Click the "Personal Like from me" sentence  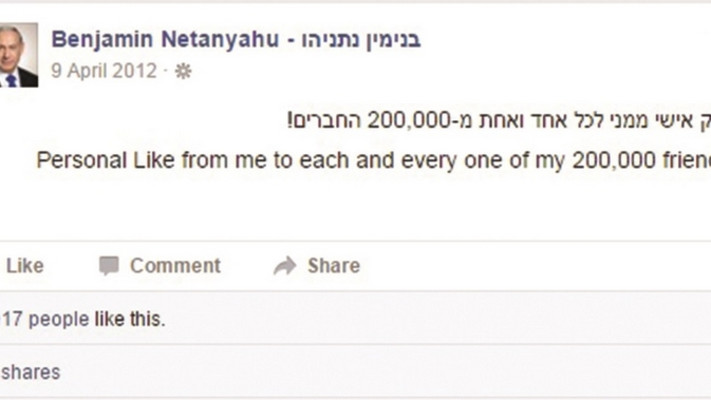tap(370, 160)
